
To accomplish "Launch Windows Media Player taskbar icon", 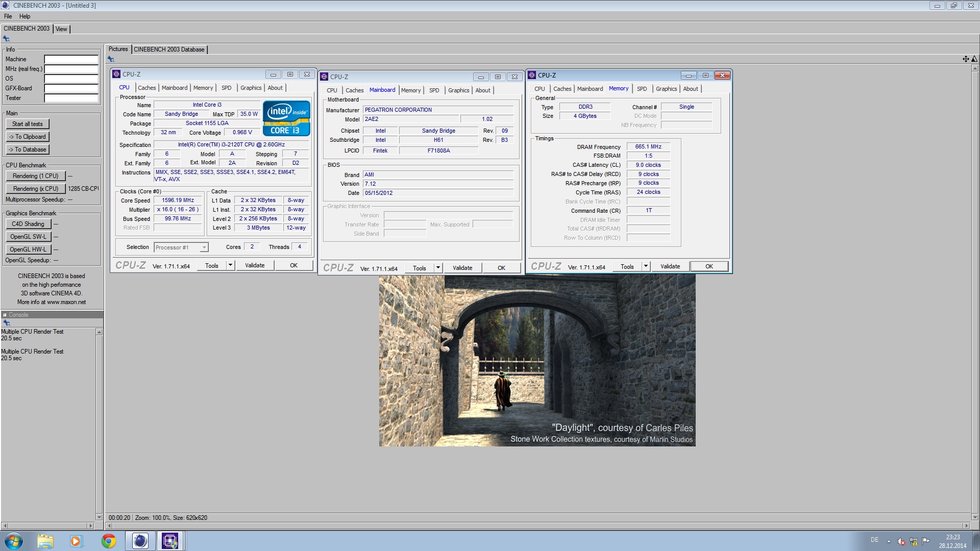I will (76, 541).
